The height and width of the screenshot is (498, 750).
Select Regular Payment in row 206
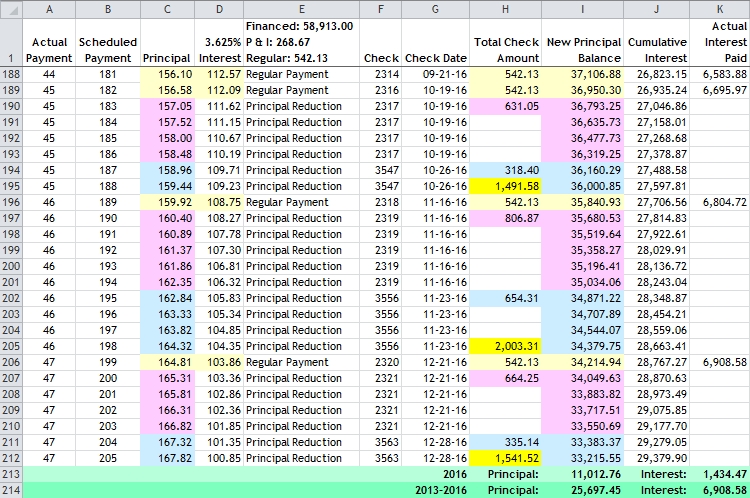[301, 362]
